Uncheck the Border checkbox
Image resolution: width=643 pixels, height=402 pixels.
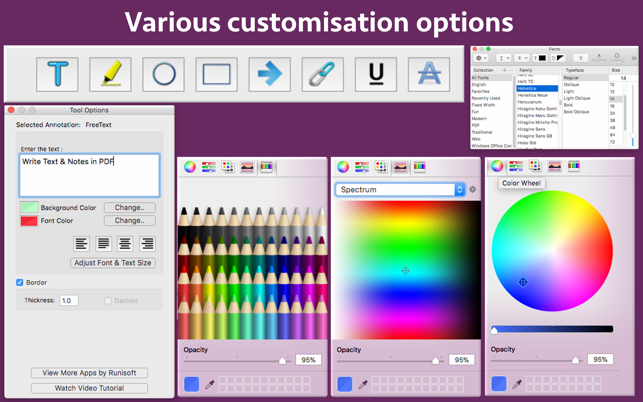[20, 283]
